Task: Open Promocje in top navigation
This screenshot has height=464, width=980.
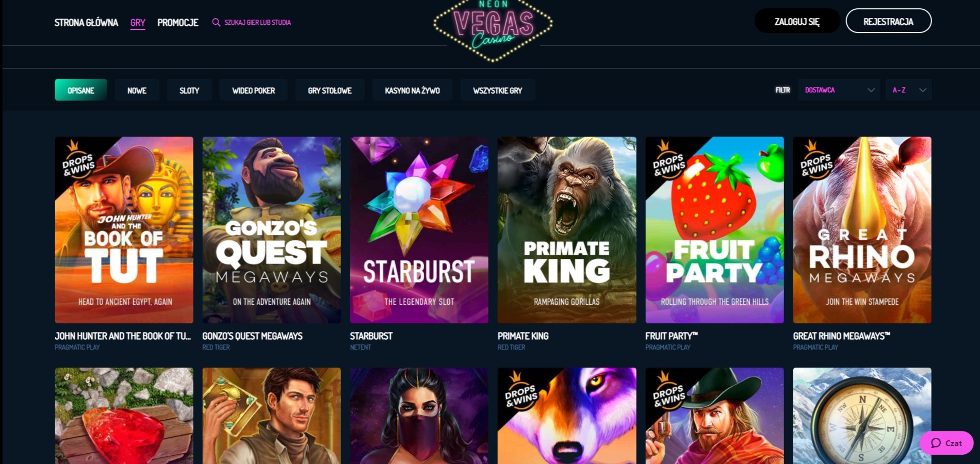Action: [178, 23]
